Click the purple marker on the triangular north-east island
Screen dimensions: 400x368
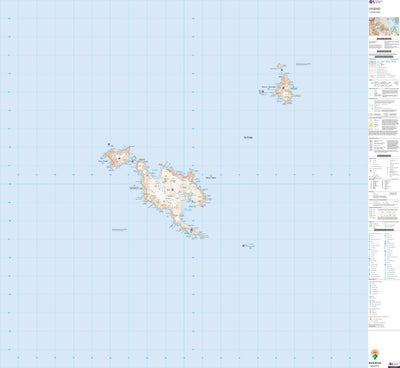(x=283, y=88)
